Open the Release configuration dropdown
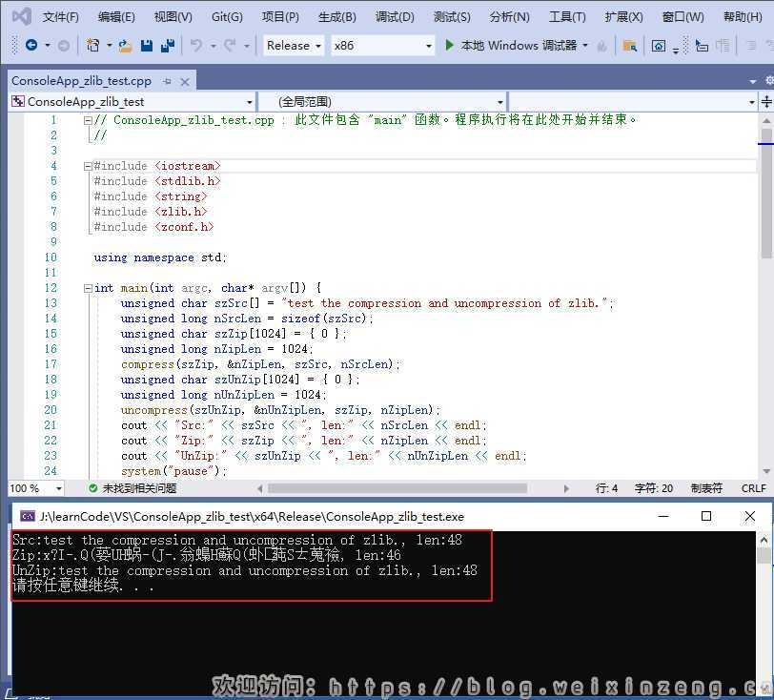The height and width of the screenshot is (700, 774). click(294, 46)
